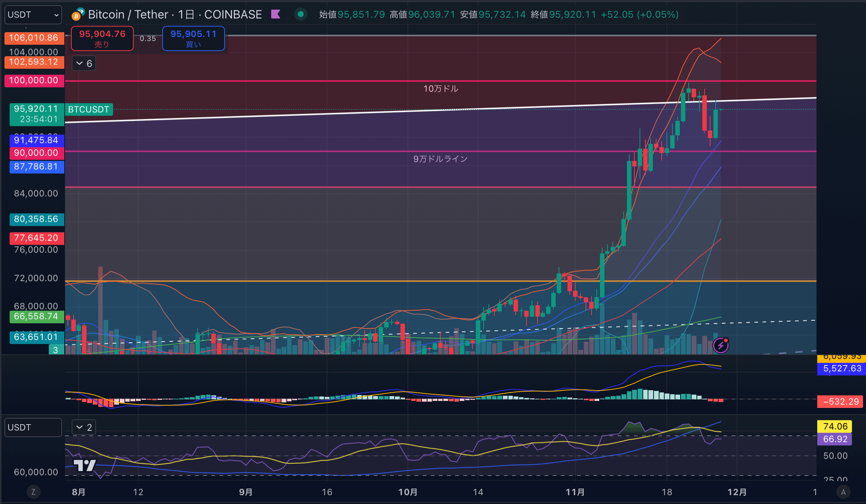Click the 95,904.76 sell button

click(x=102, y=38)
